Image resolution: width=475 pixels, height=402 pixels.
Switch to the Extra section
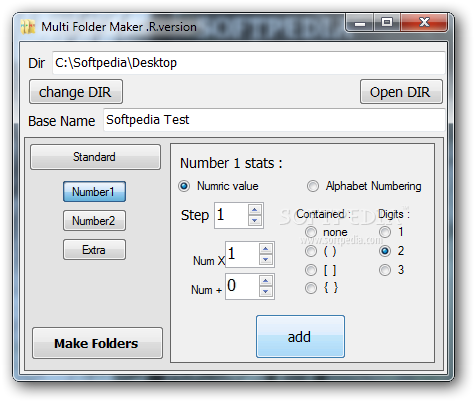94,250
